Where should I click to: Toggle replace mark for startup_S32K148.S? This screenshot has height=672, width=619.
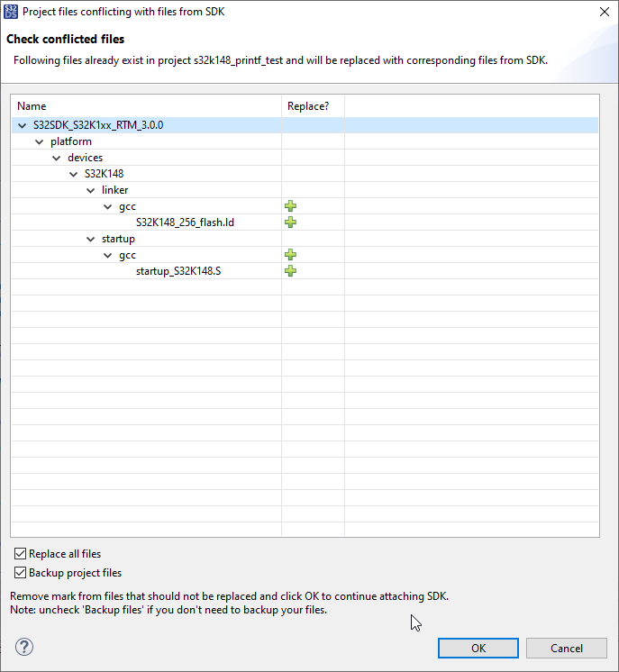[x=290, y=271]
